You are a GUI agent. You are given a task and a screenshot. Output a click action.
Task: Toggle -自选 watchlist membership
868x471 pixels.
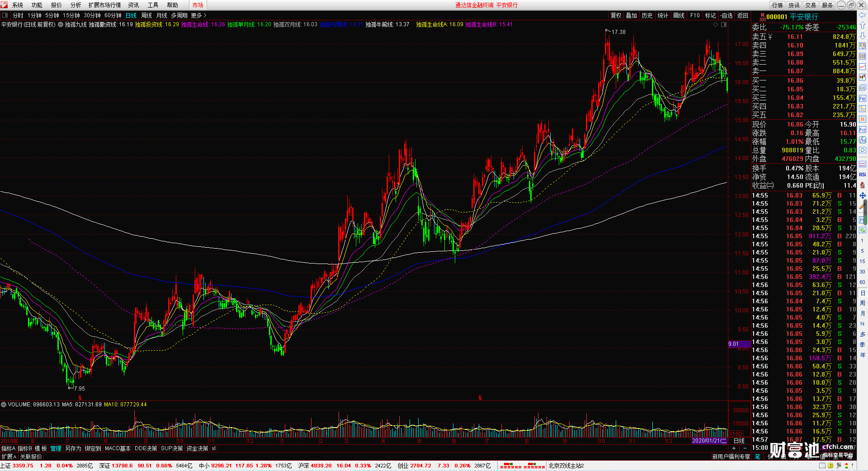pos(726,15)
